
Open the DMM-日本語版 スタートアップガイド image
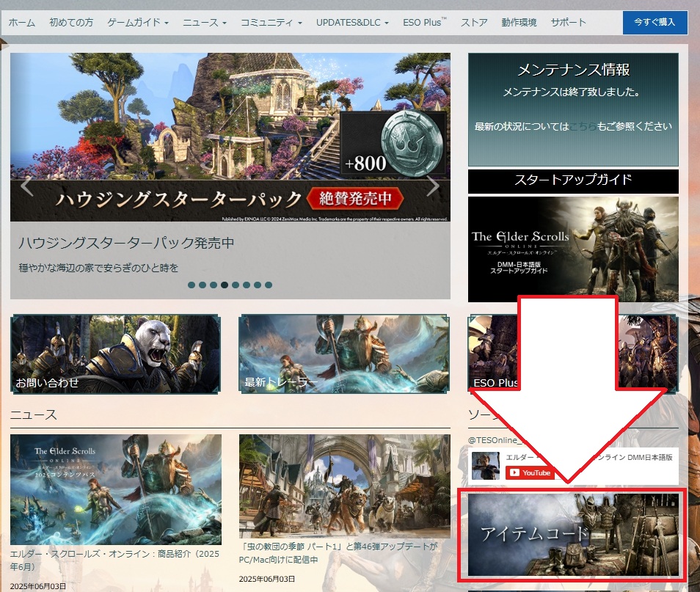tap(573, 249)
